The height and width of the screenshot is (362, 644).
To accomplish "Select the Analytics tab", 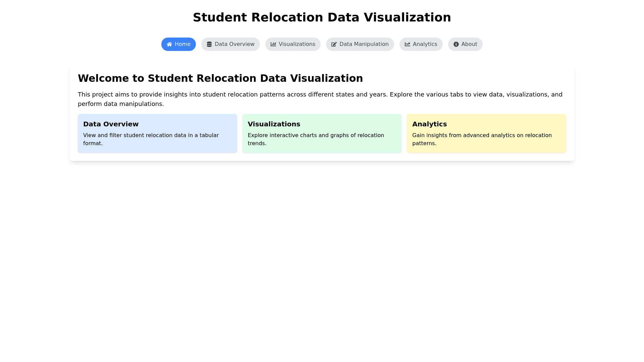I will click(x=425, y=44).
